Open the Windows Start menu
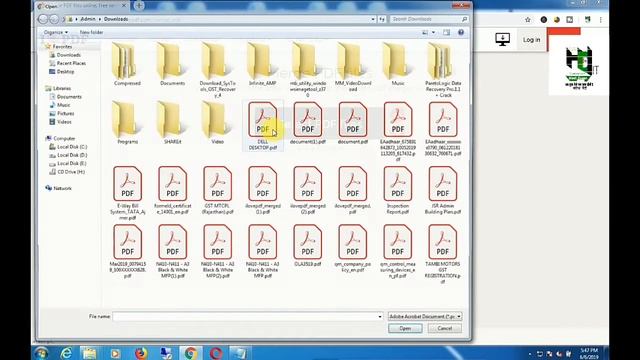 [x=41, y=353]
